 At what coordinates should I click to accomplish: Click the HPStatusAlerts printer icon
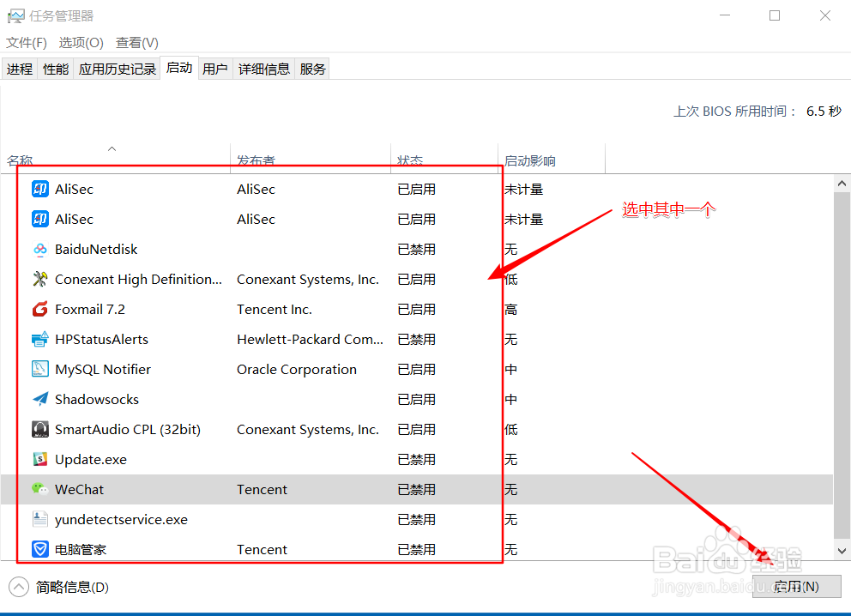[x=40, y=339]
